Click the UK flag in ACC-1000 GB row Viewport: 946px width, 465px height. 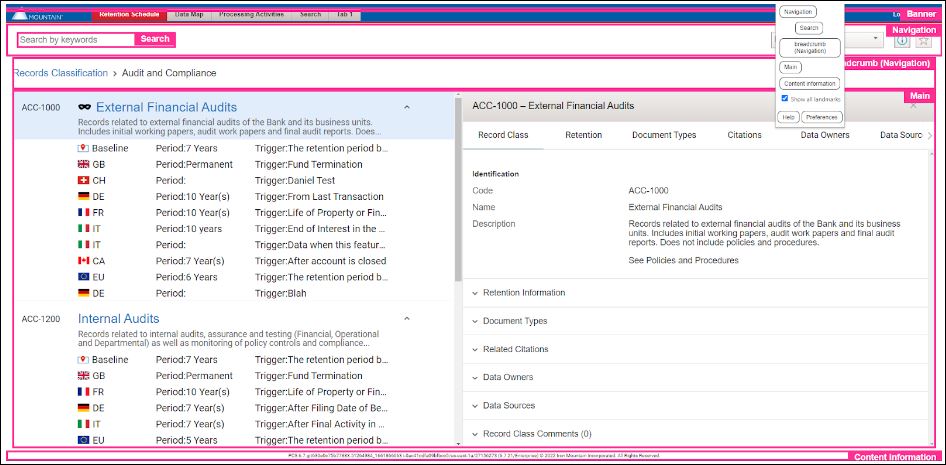tap(83, 164)
